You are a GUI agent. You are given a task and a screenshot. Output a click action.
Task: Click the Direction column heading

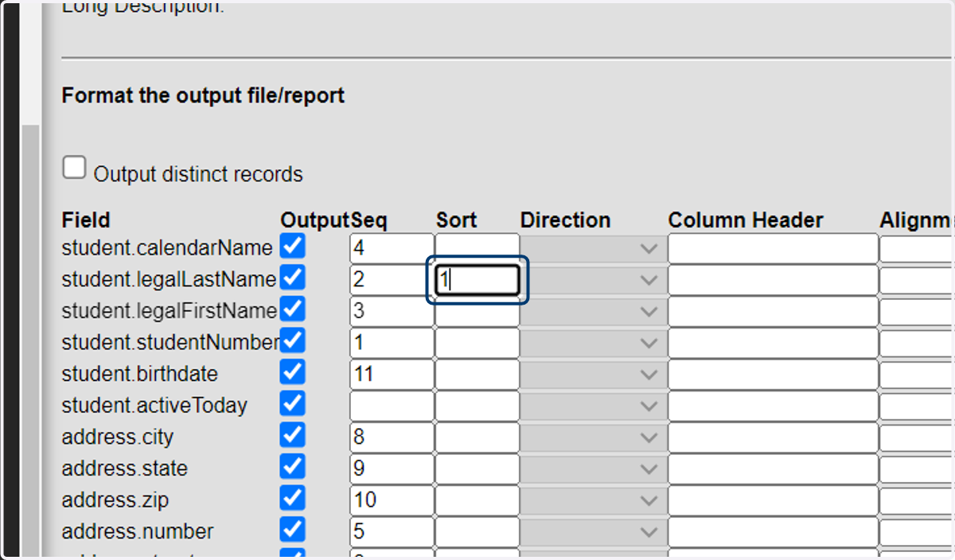tap(565, 220)
